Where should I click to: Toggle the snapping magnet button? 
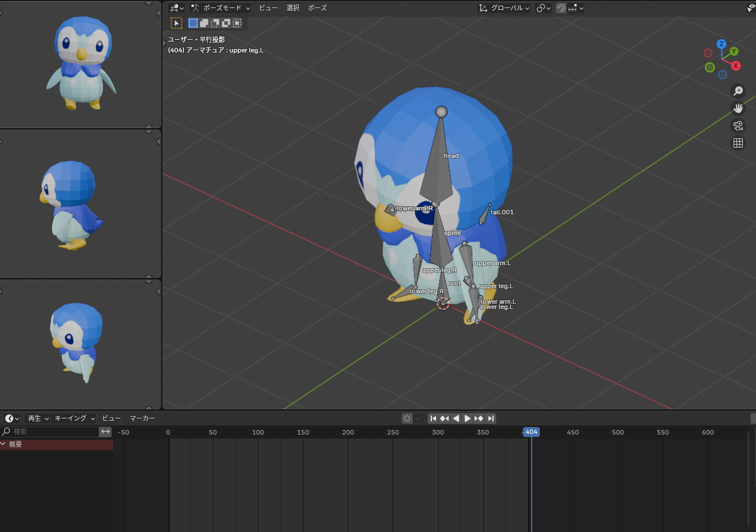(561, 8)
